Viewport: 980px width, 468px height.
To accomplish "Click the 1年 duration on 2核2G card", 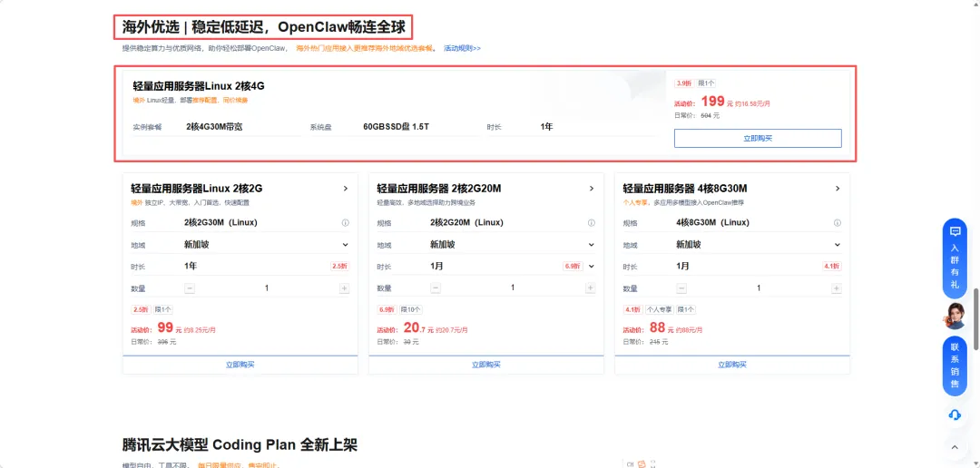I will (x=191, y=266).
